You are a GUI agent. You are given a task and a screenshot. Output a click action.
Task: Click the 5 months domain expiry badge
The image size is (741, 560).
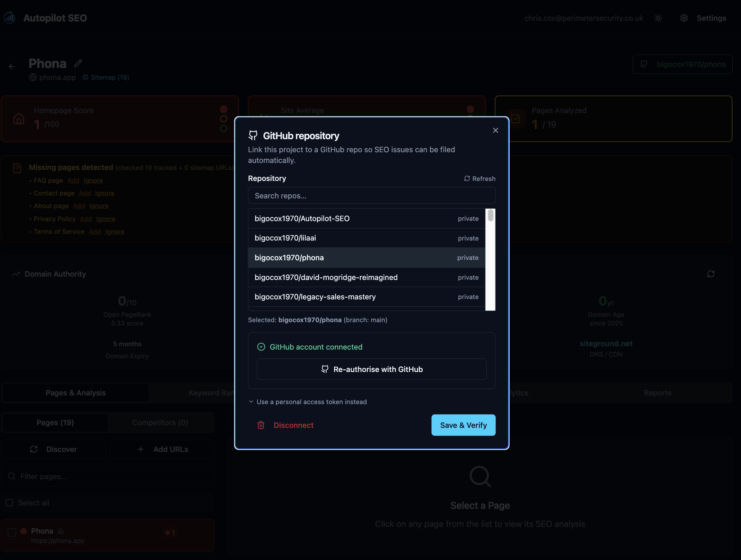point(127,344)
